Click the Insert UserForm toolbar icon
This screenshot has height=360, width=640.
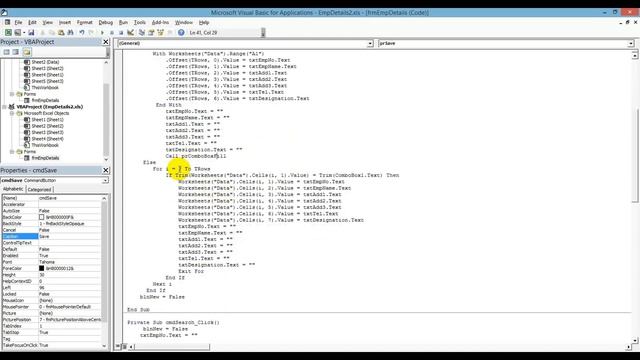(x=17, y=33)
